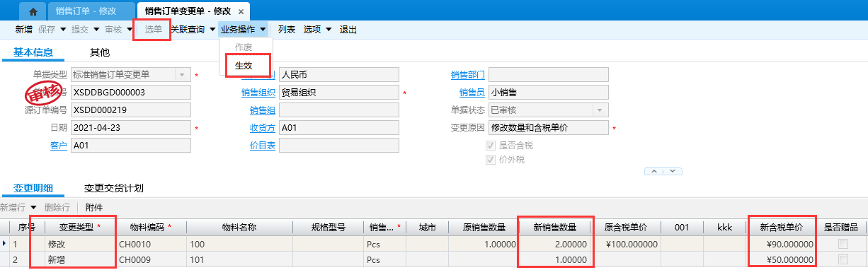Close the 销售订单变更单 - 修改 tab

click(x=241, y=12)
